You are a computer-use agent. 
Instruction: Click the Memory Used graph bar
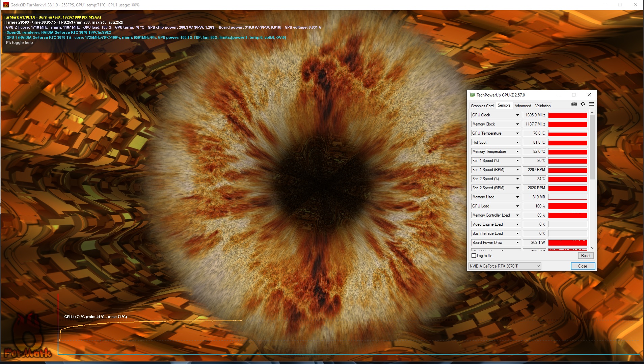(x=568, y=197)
